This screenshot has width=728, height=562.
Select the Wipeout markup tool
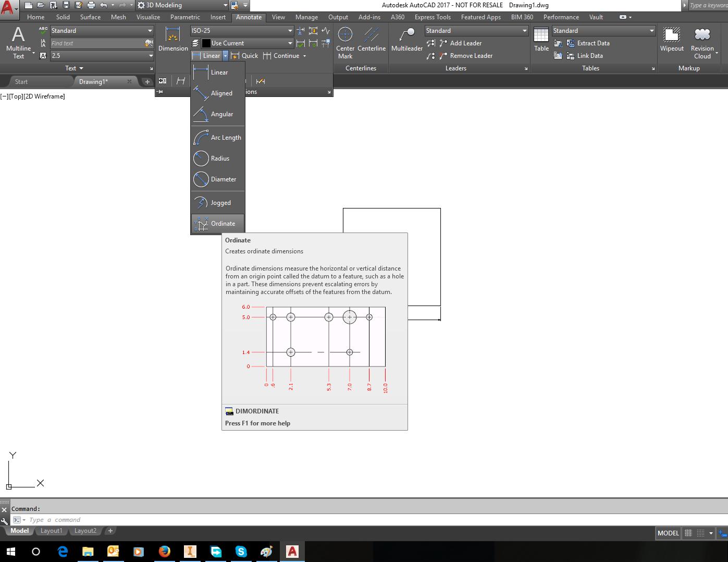click(672, 40)
